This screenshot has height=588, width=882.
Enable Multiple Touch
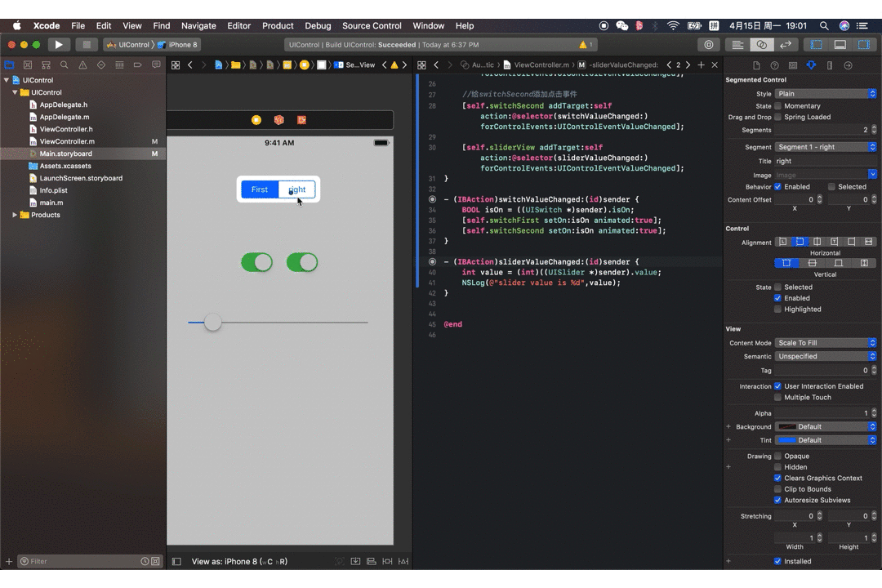(778, 398)
